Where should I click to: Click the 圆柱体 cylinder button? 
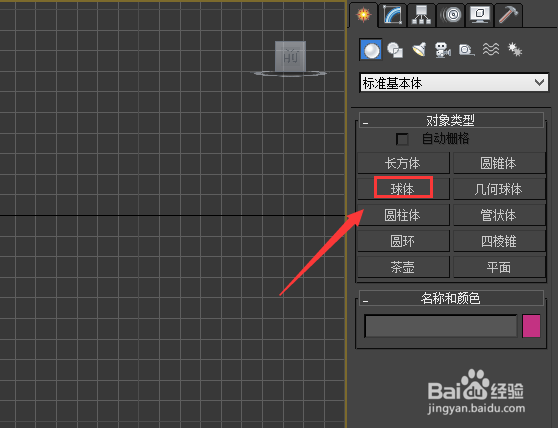[403, 215]
